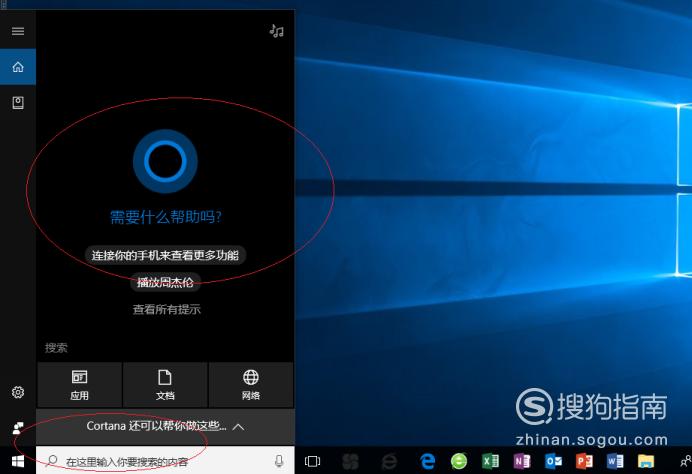Open the feedback icon below settings
The height and width of the screenshot is (474, 692).
tap(18, 428)
